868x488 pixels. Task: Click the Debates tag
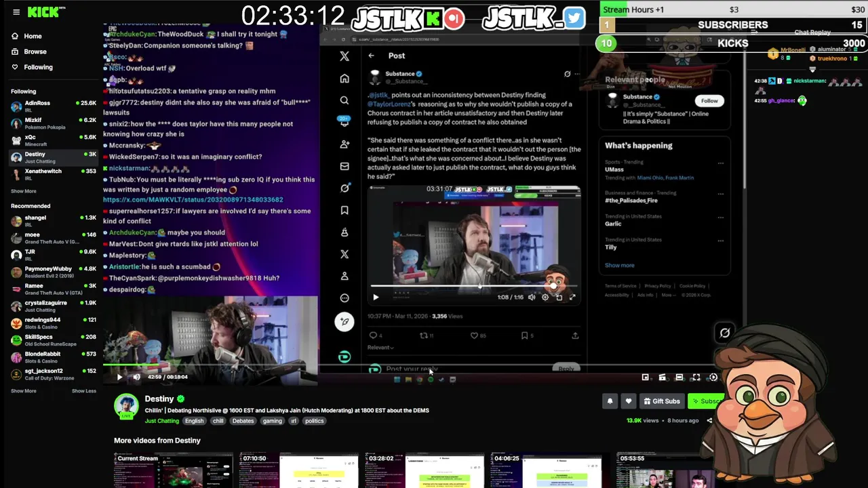tap(243, 421)
